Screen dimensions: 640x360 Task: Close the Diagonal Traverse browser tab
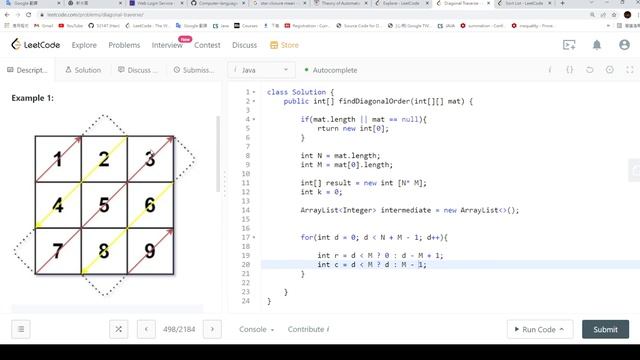click(489, 3)
